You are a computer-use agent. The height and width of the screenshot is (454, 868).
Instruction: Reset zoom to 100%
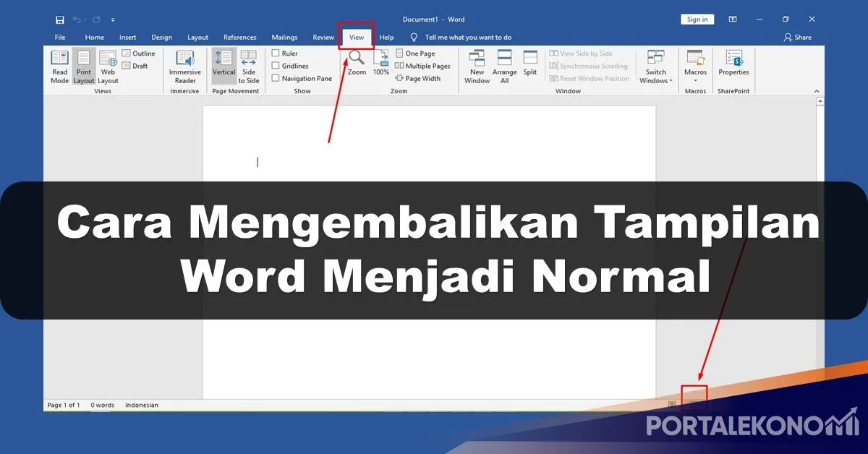click(x=381, y=63)
